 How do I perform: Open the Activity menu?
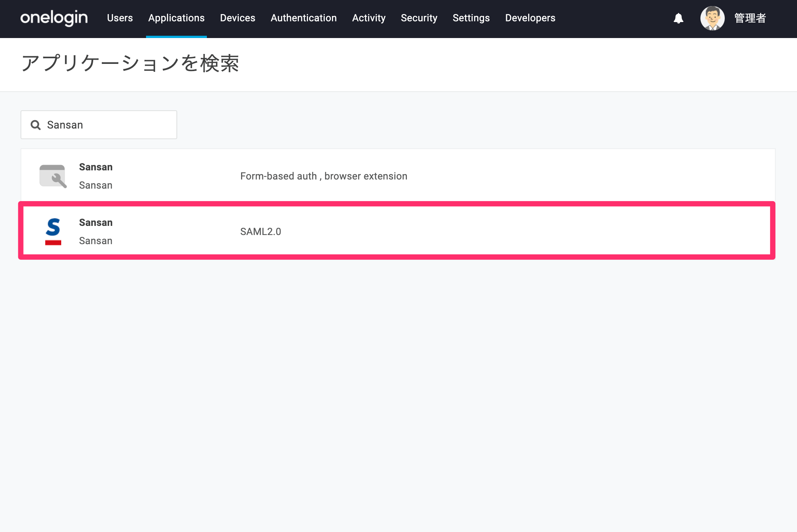(x=369, y=18)
